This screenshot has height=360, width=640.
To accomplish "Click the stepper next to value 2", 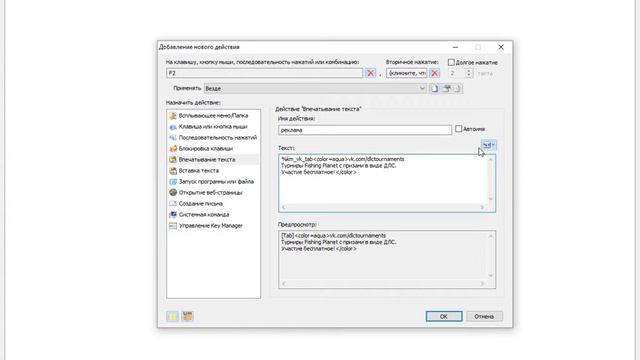I will [x=469, y=73].
